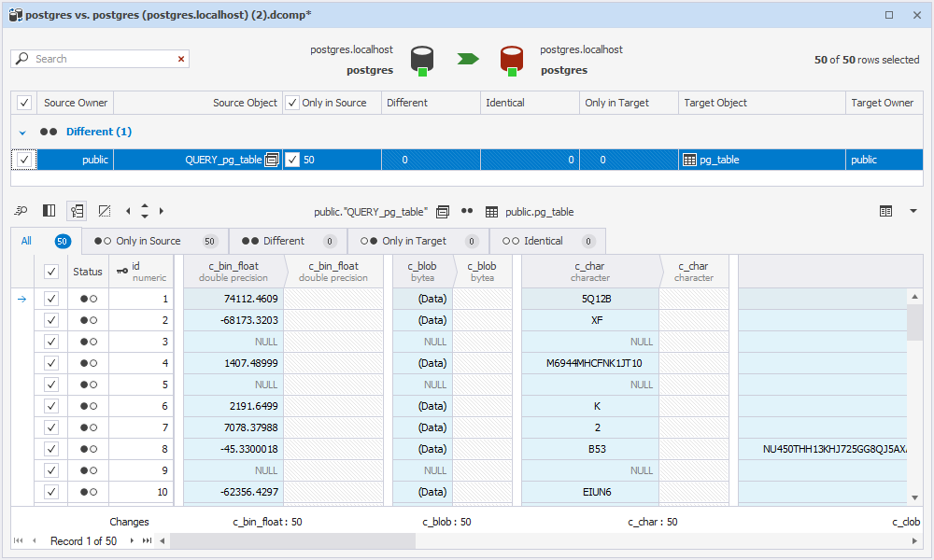The width and height of the screenshot is (934, 560).
Task: Toggle the column layout view icon
Action: tap(49, 211)
